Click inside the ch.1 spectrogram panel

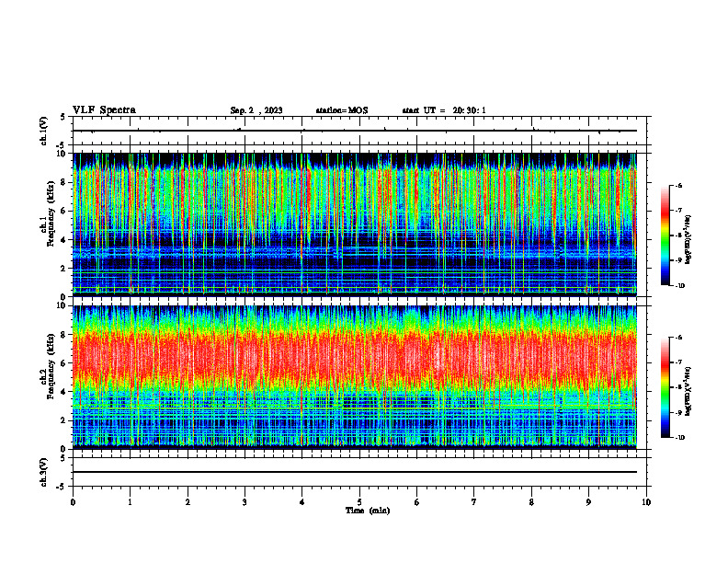pyautogui.click(x=359, y=224)
